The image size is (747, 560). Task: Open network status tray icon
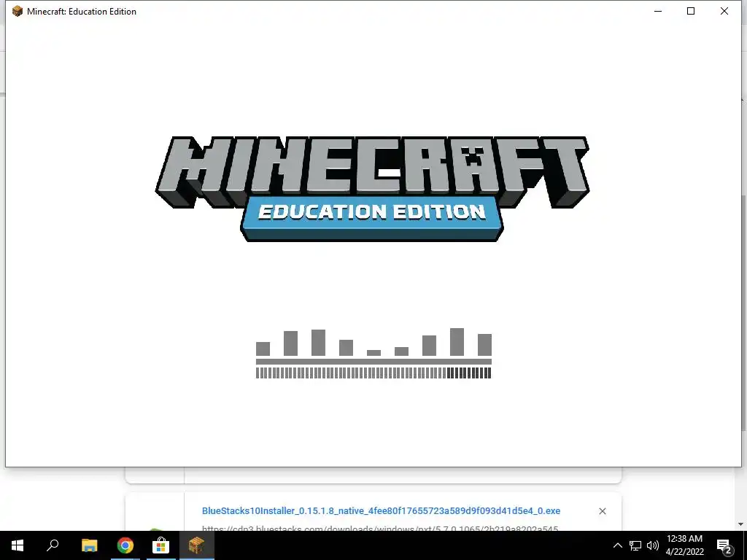[635, 545]
